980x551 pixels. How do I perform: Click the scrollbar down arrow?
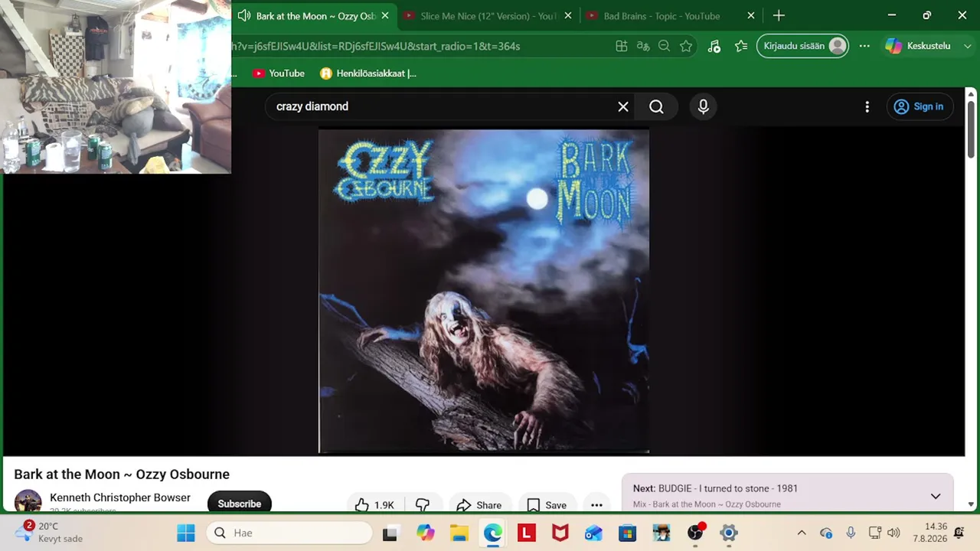click(972, 504)
